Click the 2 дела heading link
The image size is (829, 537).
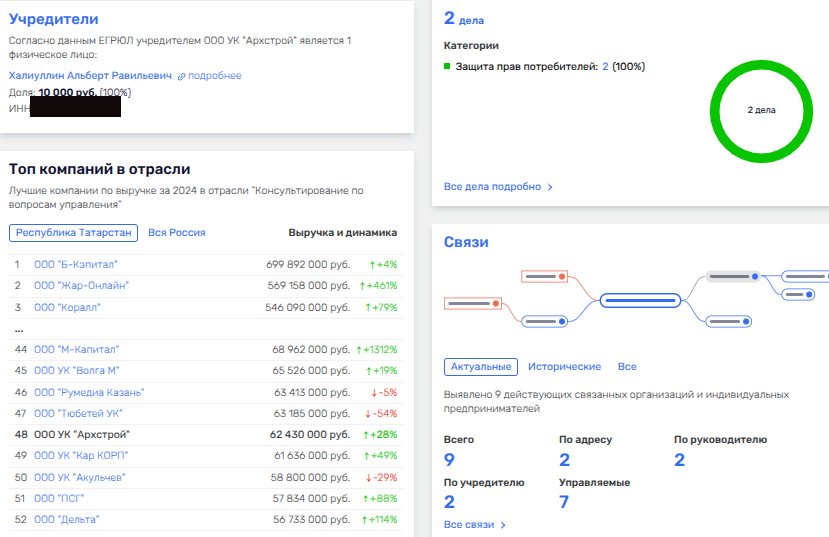(x=463, y=18)
